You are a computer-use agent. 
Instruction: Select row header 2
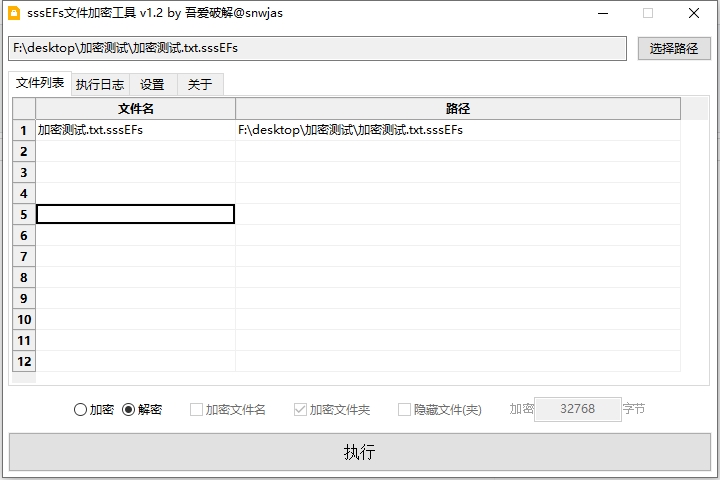[24, 151]
